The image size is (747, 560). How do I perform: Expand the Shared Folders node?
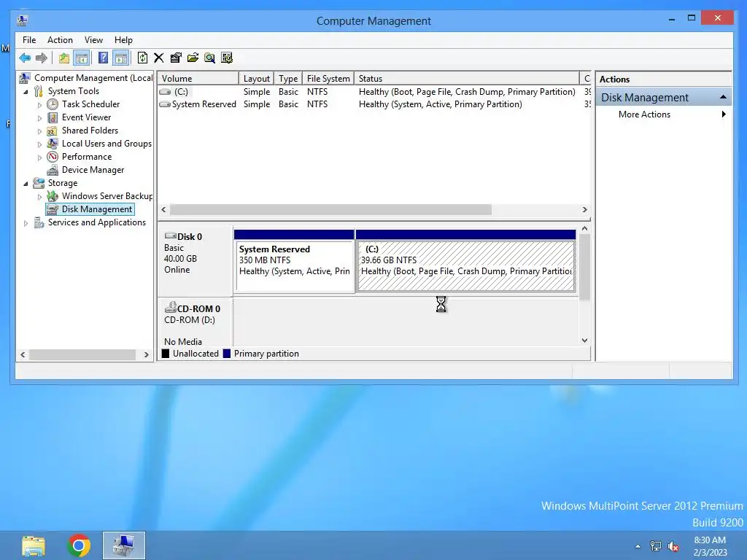(39, 131)
